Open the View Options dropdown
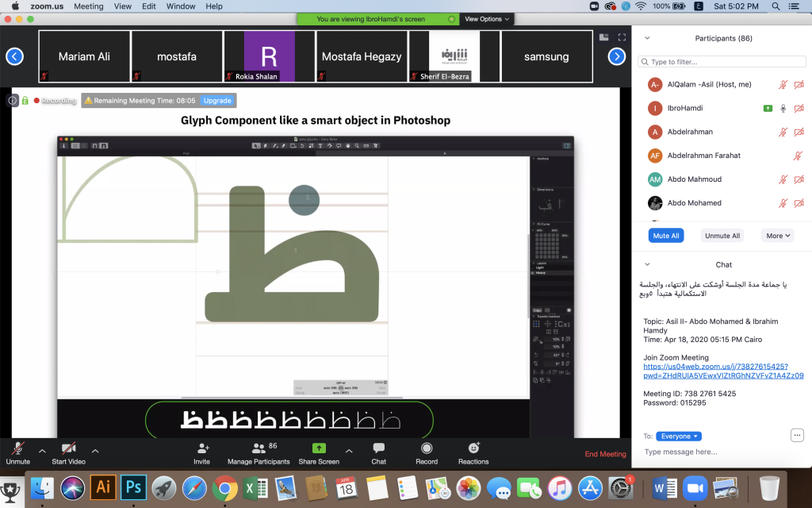812x508 pixels. (487, 19)
